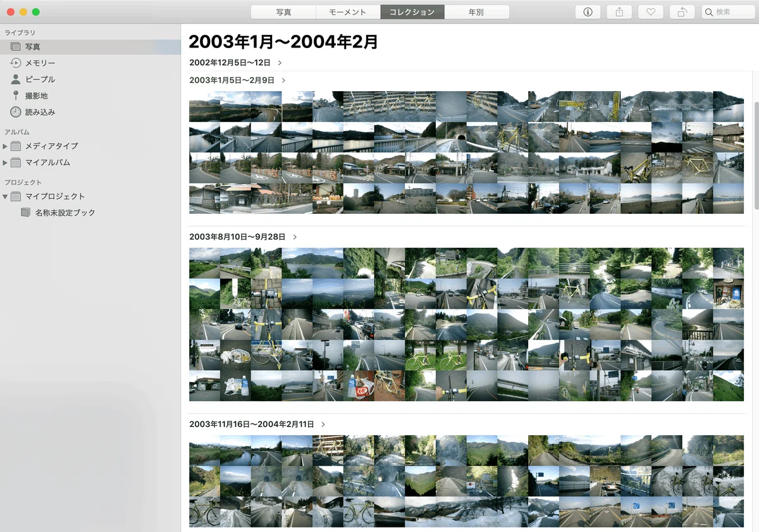This screenshot has height=532, width=759.
Task: Click the 写真 library icon in sidebar
Action: point(16,47)
